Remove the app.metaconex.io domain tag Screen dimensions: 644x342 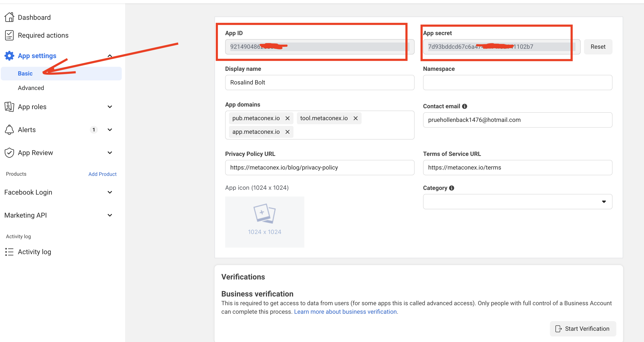[x=288, y=132]
